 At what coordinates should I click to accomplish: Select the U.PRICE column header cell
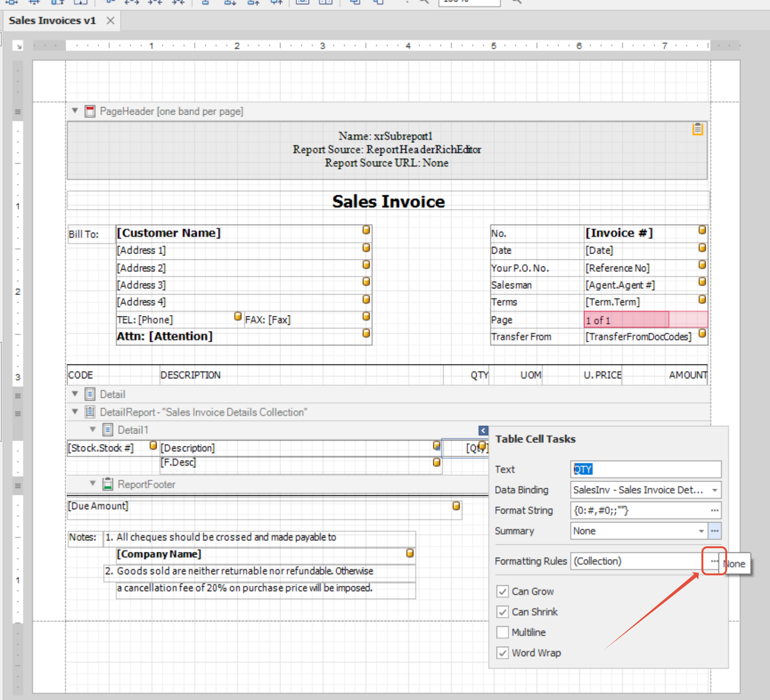click(583, 375)
